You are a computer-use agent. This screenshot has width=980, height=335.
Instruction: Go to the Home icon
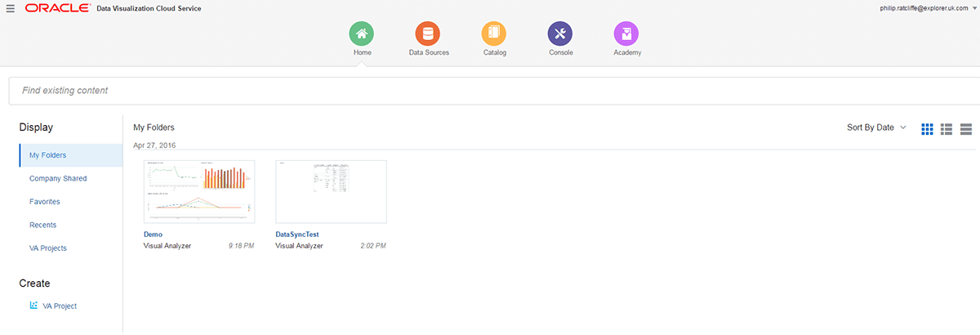pos(362,33)
